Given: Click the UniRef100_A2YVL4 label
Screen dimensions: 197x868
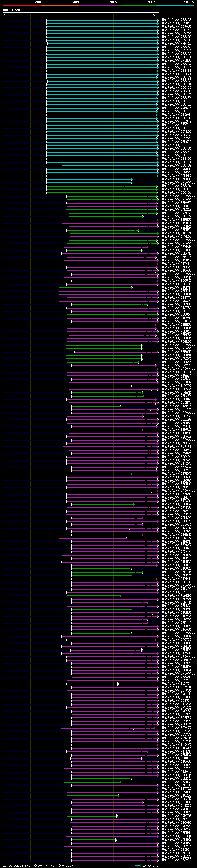Looking at the screenshot, I should coord(176,125).
